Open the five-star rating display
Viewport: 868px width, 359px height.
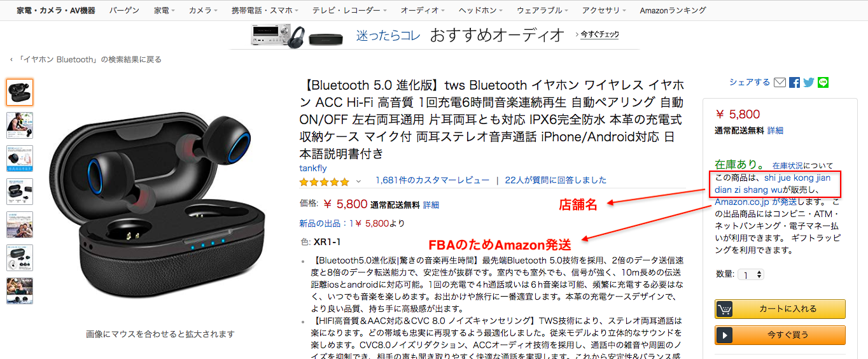coord(325,181)
